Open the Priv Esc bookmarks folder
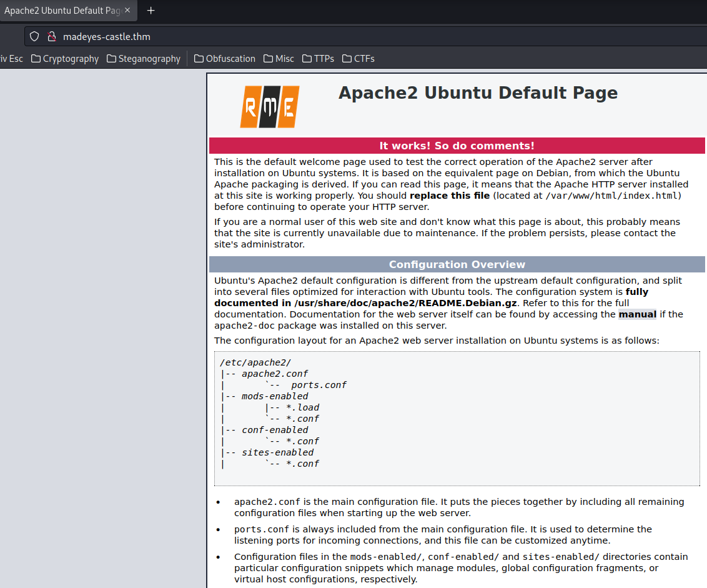The height and width of the screenshot is (588, 707). pos(11,59)
